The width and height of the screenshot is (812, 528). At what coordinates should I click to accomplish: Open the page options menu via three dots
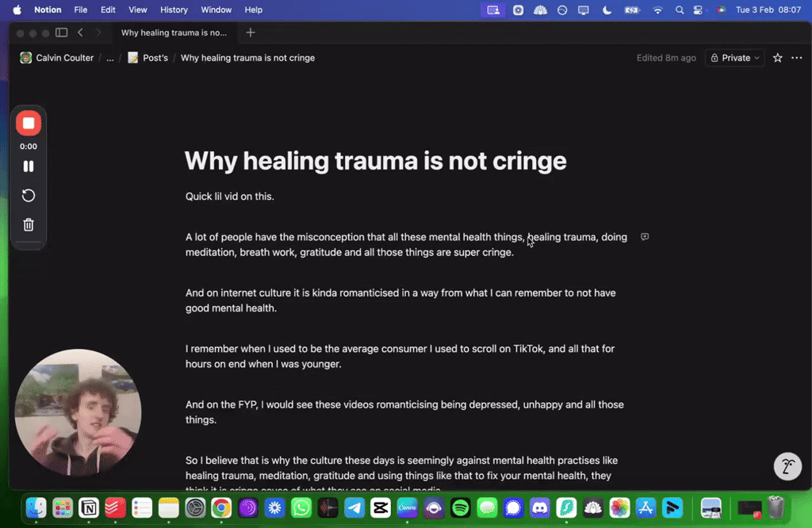point(797,58)
